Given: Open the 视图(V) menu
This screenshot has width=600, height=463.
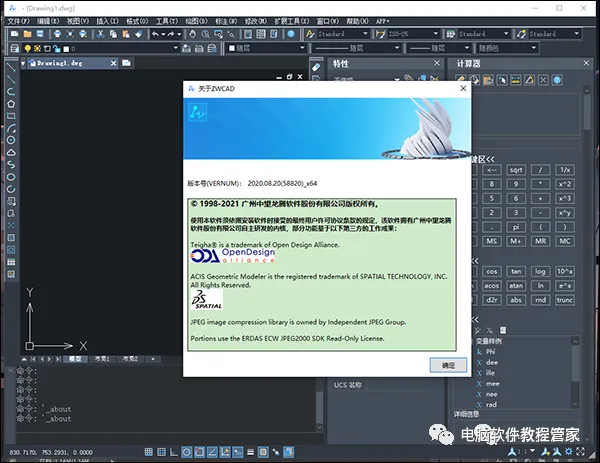Looking at the screenshot, I should (x=78, y=21).
